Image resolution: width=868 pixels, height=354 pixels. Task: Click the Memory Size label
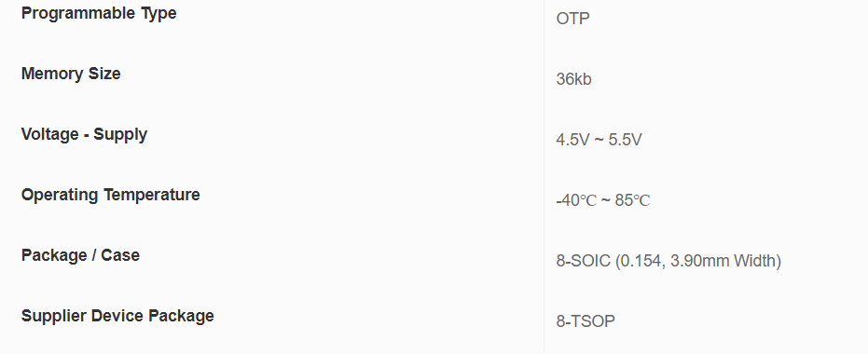point(71,74)
